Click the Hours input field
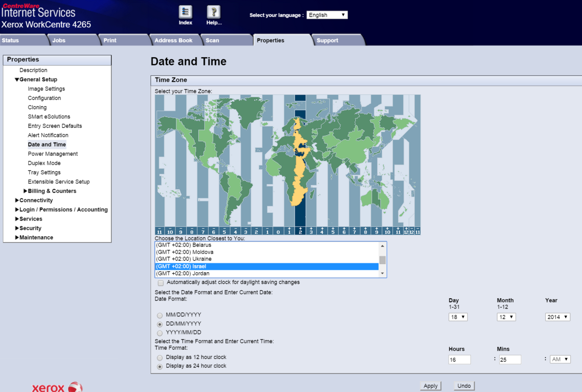Screen dimensions: 582x392 [459, 359]
